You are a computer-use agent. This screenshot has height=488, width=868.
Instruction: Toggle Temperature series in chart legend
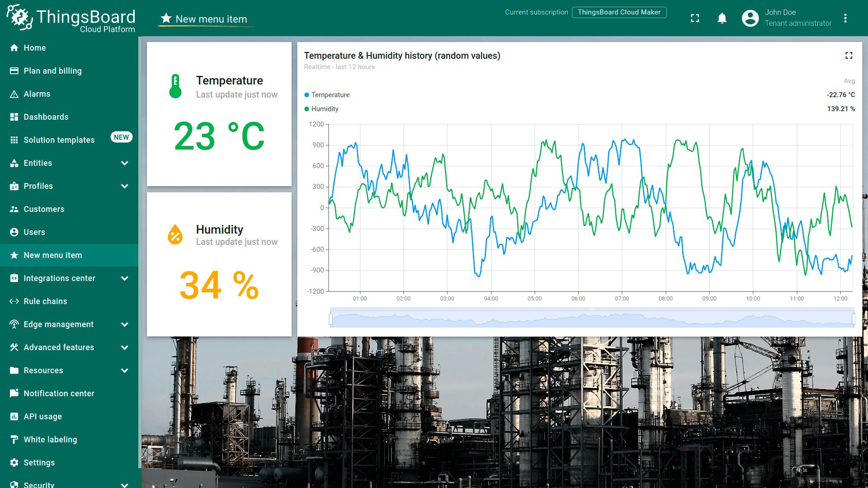pos(330,95)
